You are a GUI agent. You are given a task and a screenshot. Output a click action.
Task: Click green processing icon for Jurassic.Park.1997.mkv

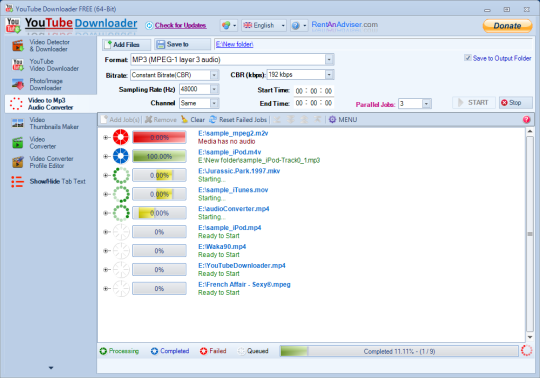pos(121,175)
